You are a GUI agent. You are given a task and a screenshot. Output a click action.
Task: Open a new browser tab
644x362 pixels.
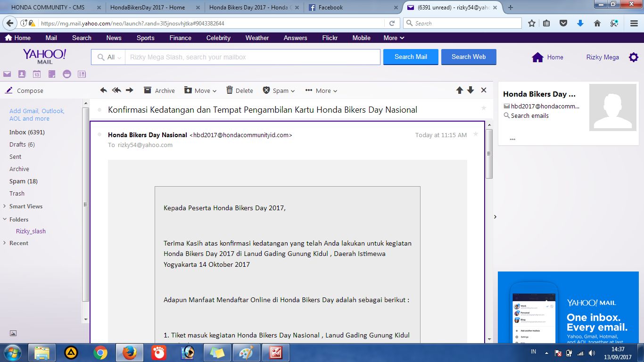(x=511, y=8)
